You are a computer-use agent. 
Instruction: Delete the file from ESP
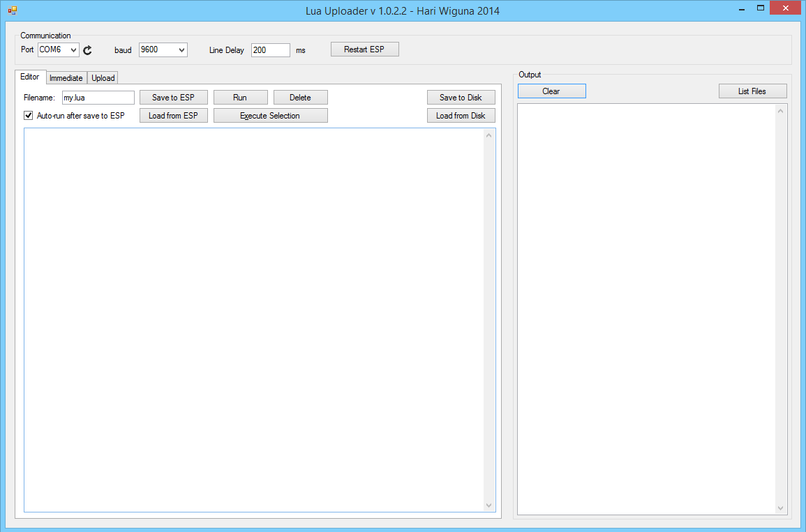300,98
